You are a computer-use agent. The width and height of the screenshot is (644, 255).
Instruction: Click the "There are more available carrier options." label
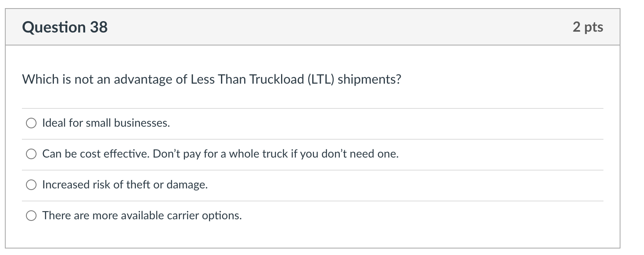[142, 216]
